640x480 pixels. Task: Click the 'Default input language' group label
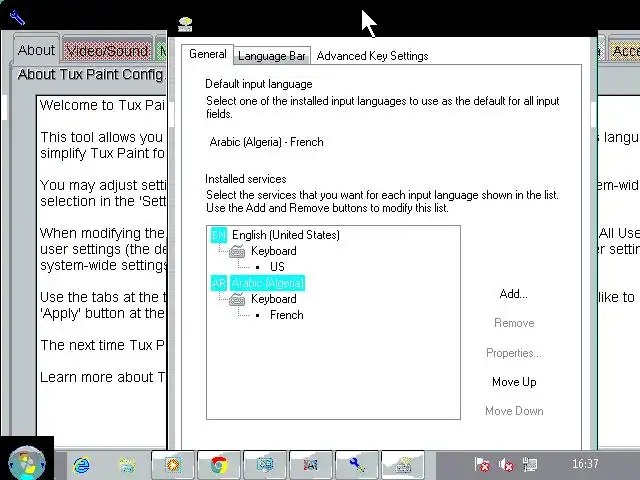coord(259,84)
